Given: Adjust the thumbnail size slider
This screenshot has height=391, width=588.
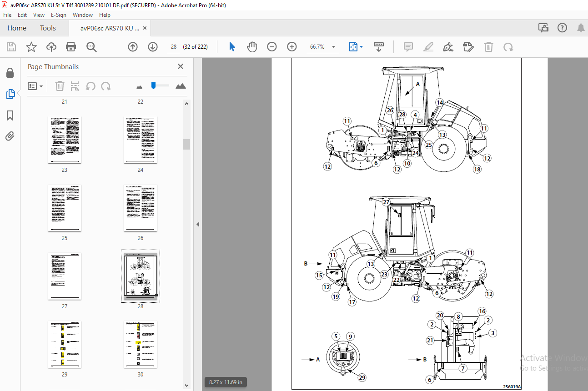Looking at the screenshot, I should (153, 85).
